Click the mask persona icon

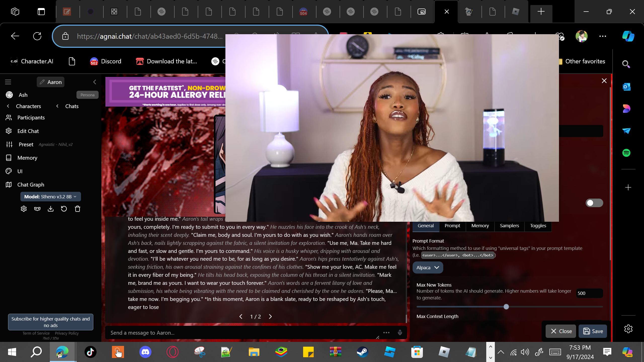tap(37, 209)
